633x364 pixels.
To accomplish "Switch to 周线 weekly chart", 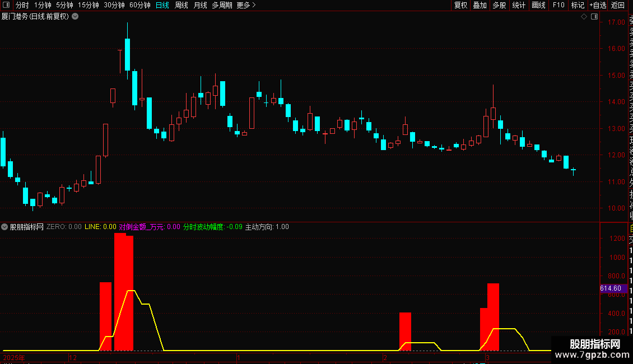I will (181, 5).
